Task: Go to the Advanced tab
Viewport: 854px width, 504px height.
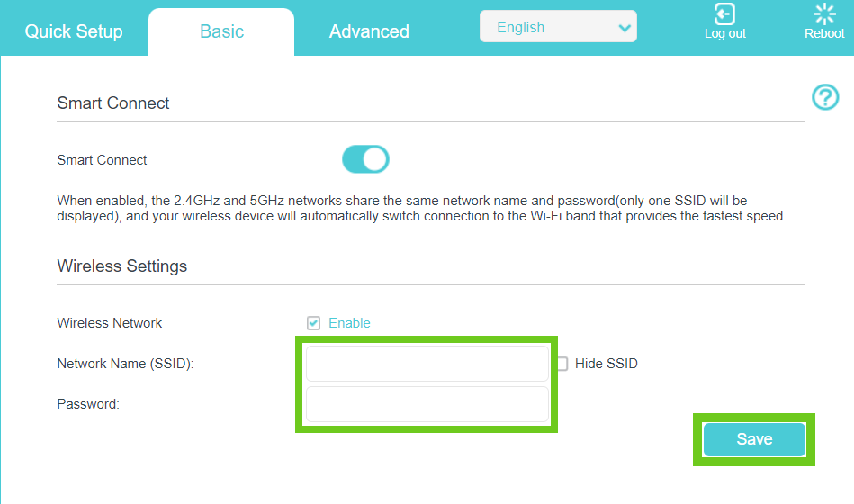Action: (x=369, y=31)
